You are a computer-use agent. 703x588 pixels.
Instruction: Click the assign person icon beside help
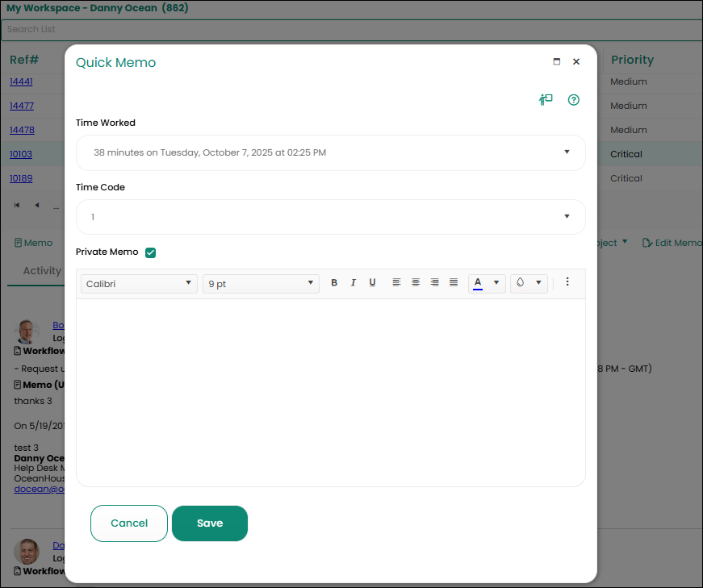(546, 100)
